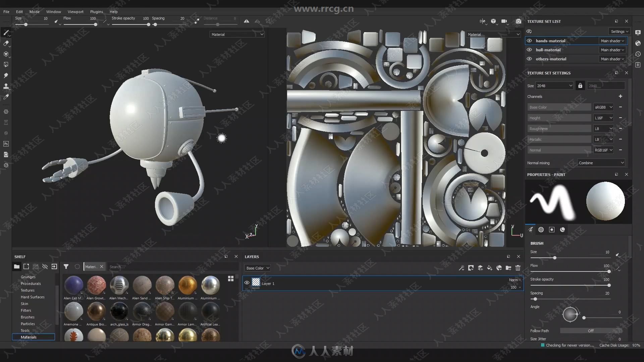Select the Paint brush tool in toolbar
644x362 pixels.
[5, 33]
